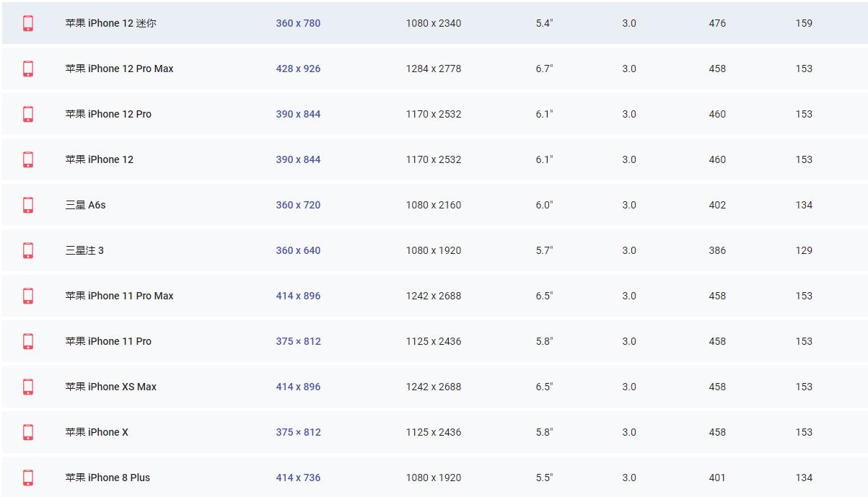The width and height of the screenshot is (868, 497).
Task: Open the 360 x 720 viewport link
Action: [298, 205]
